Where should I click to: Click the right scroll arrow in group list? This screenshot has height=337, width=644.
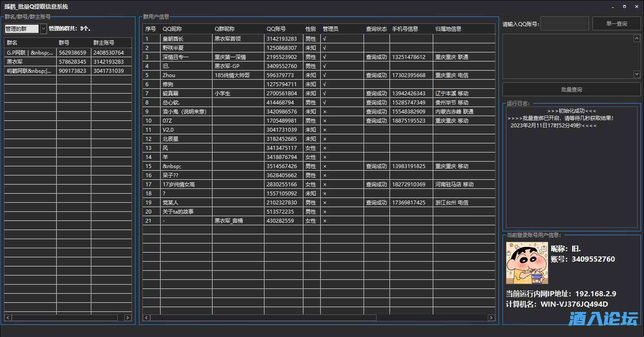click(128, 318)
